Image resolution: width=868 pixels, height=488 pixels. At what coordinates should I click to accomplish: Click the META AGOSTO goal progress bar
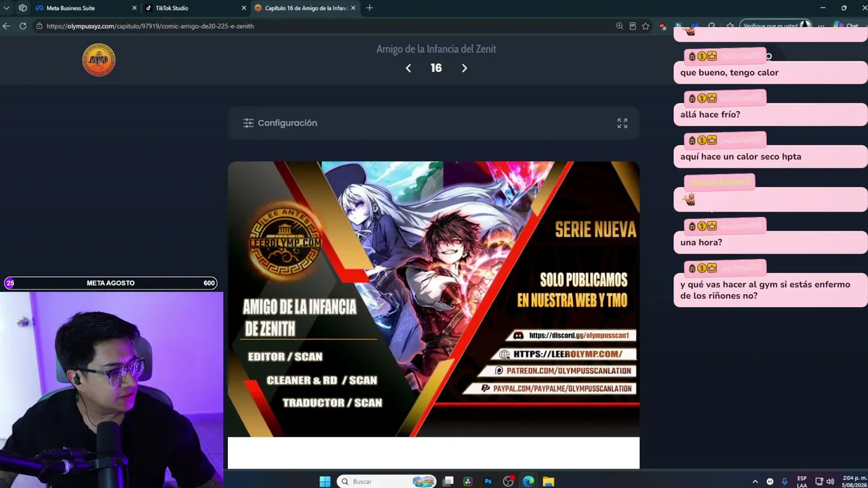click(x=111, y=283)
